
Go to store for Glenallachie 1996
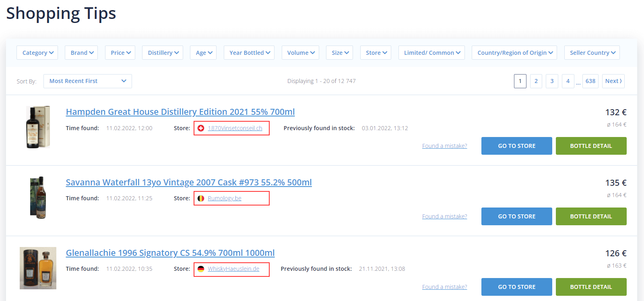517,287
